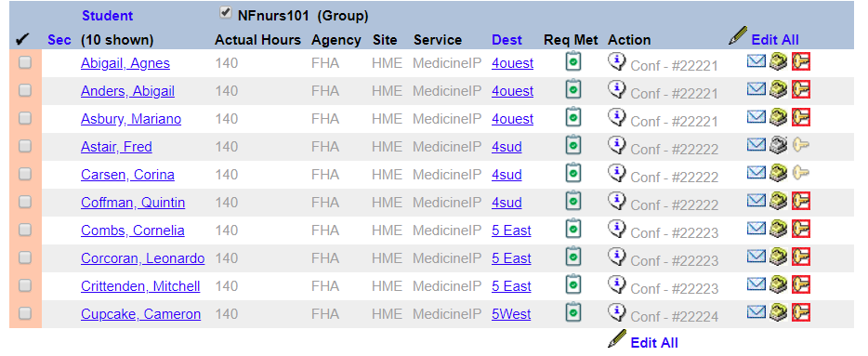Click the Req Met clipboard icon for Combs, Cornelia
The height and width of the screenshot is (356, 868).
pyautogui.click(x=573, y=229)
